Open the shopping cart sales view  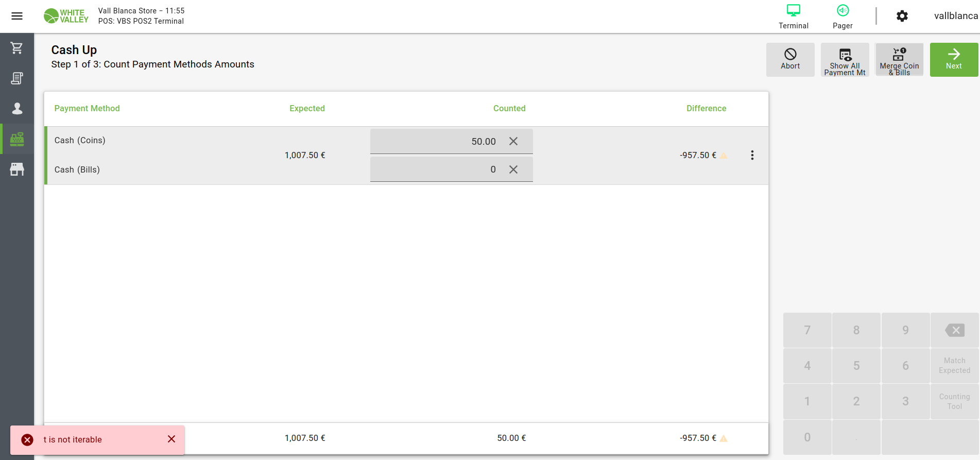[x=17, y=48]
